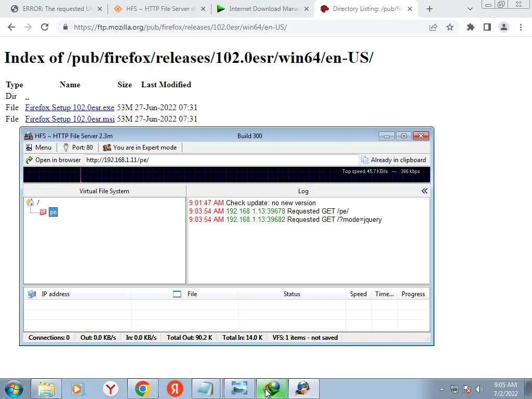Viewport: 532px width, 399px height.
Task: Show hidden system tray icons arrow
Action: (442, 390)
